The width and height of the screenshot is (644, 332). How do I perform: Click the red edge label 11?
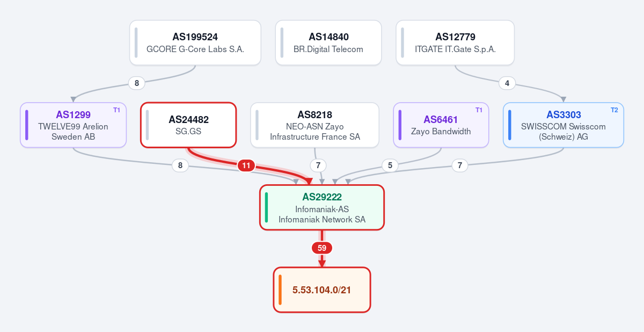[246, 165]
